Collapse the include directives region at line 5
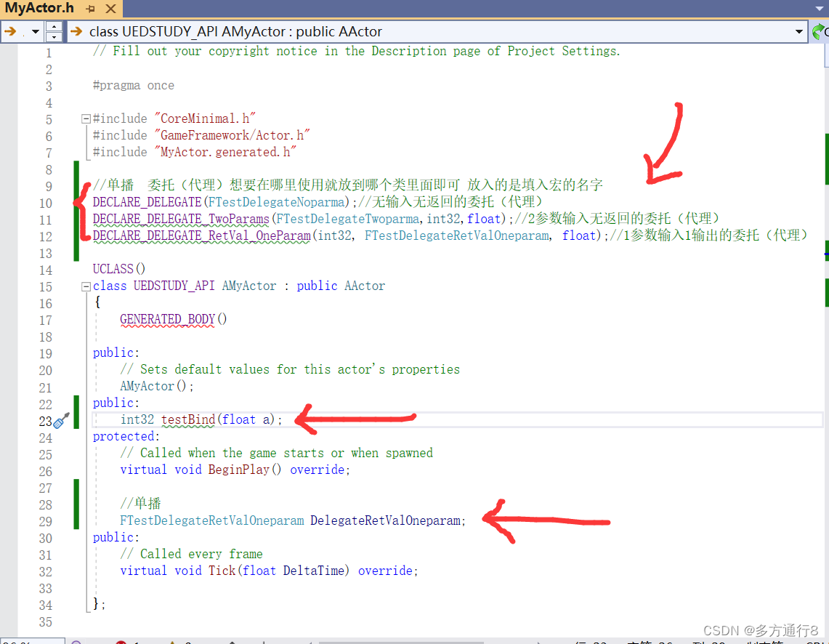 point(85,118)
